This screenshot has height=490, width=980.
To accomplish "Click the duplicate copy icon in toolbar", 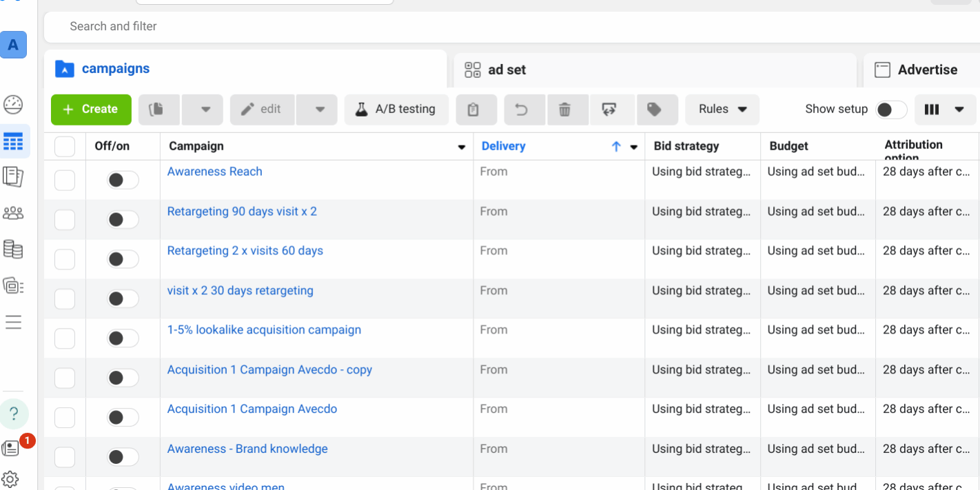I will click(x=156, y=110).
